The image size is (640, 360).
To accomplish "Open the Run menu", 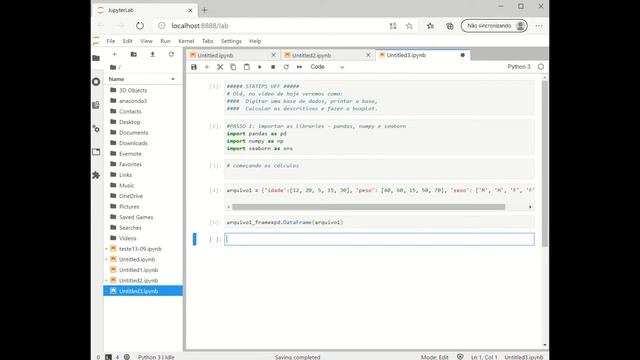I will (165, 41).
